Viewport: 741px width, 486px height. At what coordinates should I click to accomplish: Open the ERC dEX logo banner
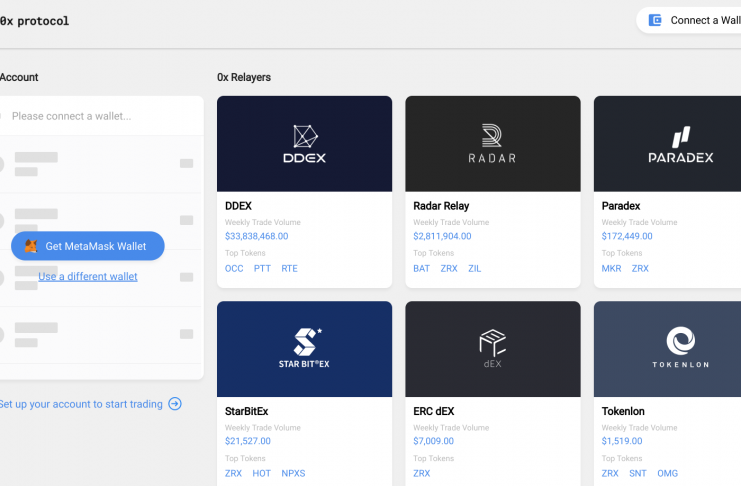click(x=493, y=349)
